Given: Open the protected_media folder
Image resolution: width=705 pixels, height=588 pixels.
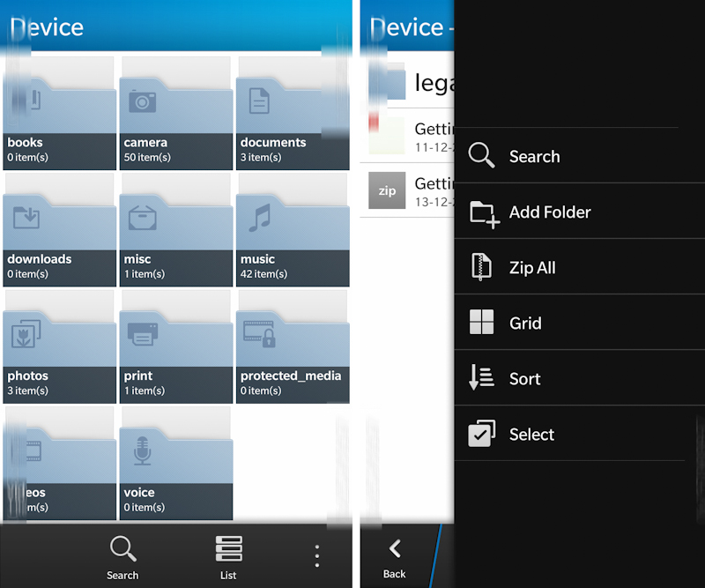Looking at the screenshot, I should point(293,346).
